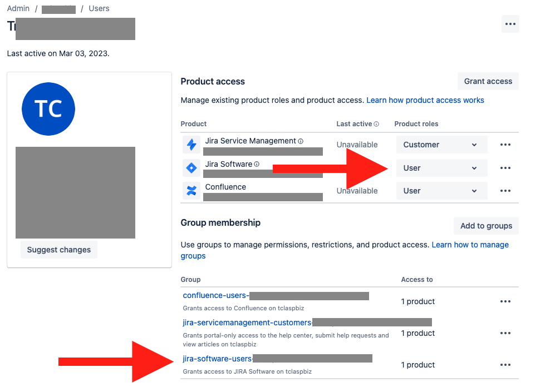Click the Product access heading
This screenshot has width=555, height=392.
[213, 81]
